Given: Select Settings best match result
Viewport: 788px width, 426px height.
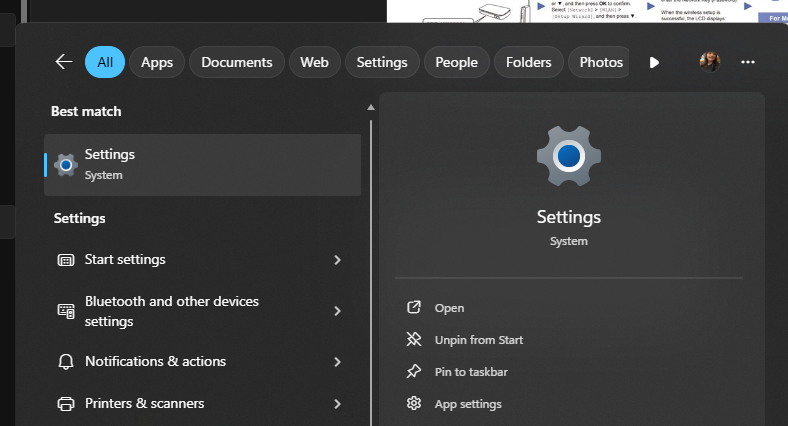Looking at the screenshot, I should (x=202, y=164).
